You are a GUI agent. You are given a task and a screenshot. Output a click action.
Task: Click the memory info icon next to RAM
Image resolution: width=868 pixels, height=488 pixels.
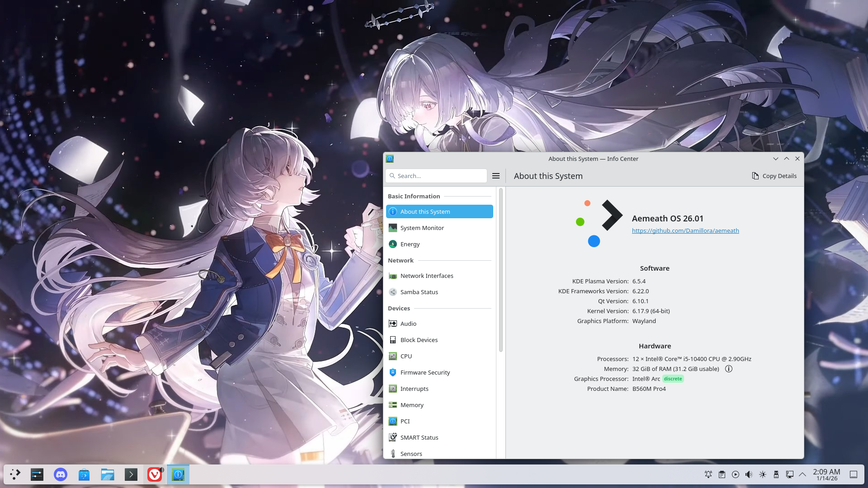[729, 369]
